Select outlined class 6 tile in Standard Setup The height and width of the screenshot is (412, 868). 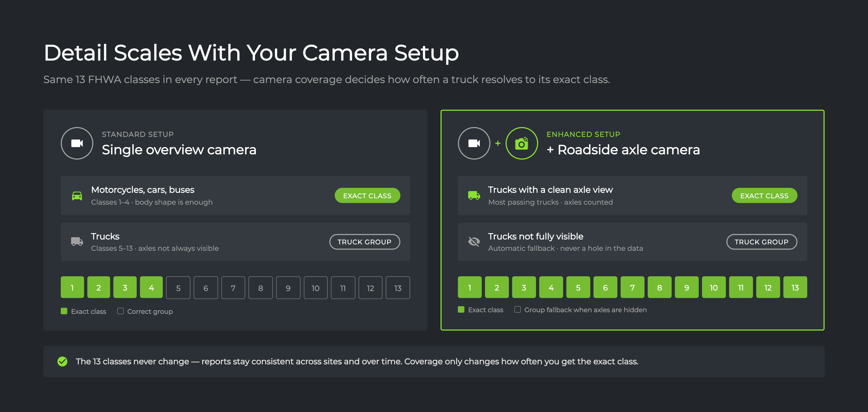(x=206, y=288)
